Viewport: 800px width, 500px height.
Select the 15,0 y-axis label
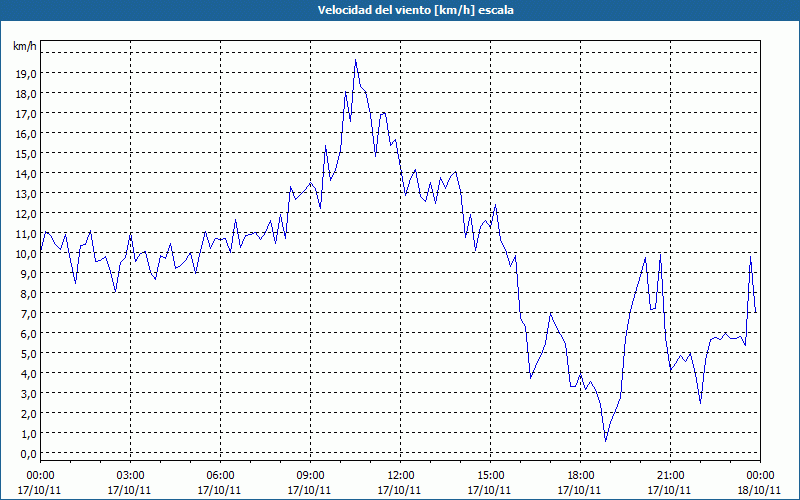tap(26, 154)
